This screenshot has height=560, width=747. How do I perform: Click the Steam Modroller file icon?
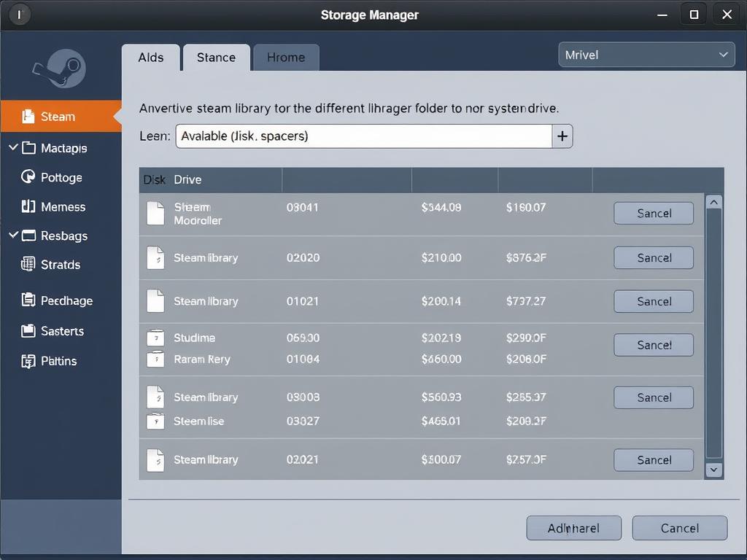[x=155, y=213]
